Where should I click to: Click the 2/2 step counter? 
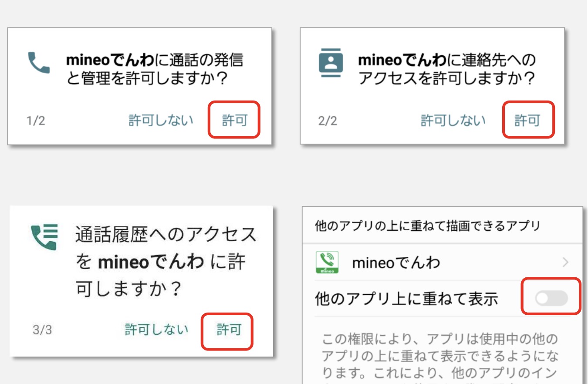click(x=328, y=121)
